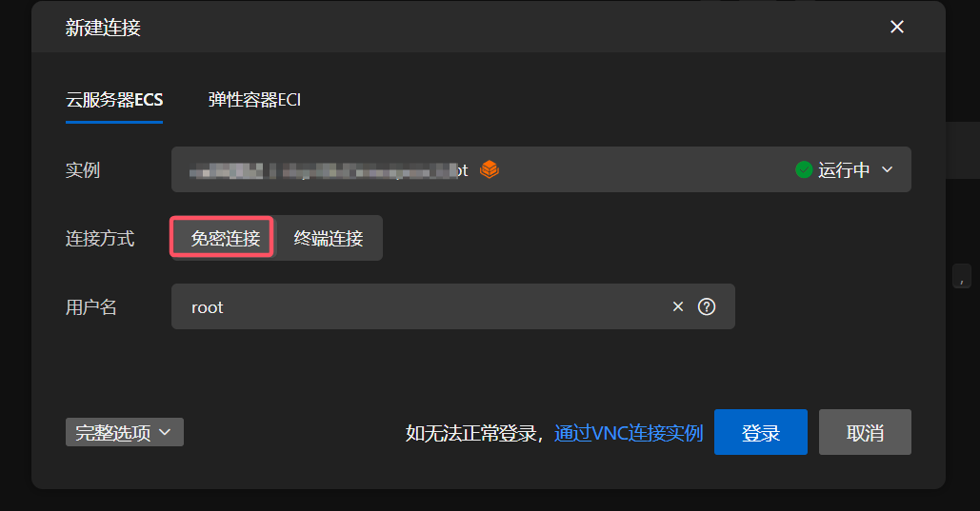The image size is (980, 511).
Task: Expand the instance selector chevron
Action: 887,169
